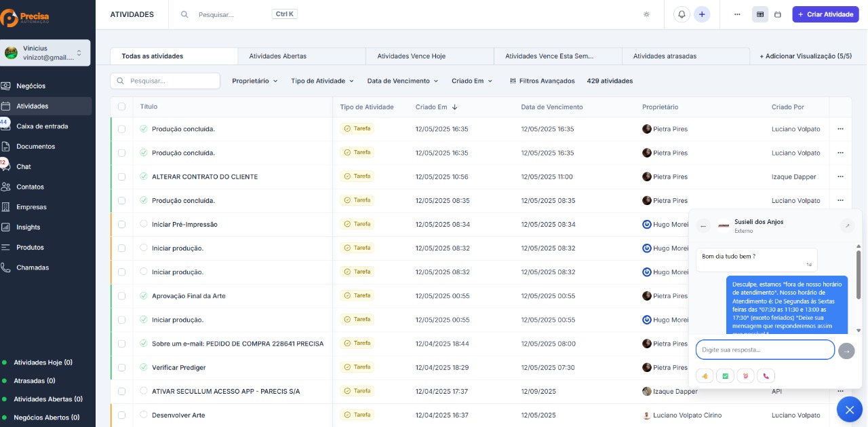
Task: Click the Criar Atividade button
Action: coord(825,14)
